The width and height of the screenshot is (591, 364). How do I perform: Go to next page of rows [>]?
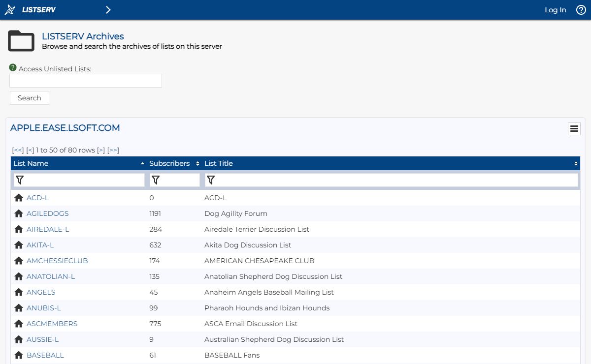click(x=101, y=150)
